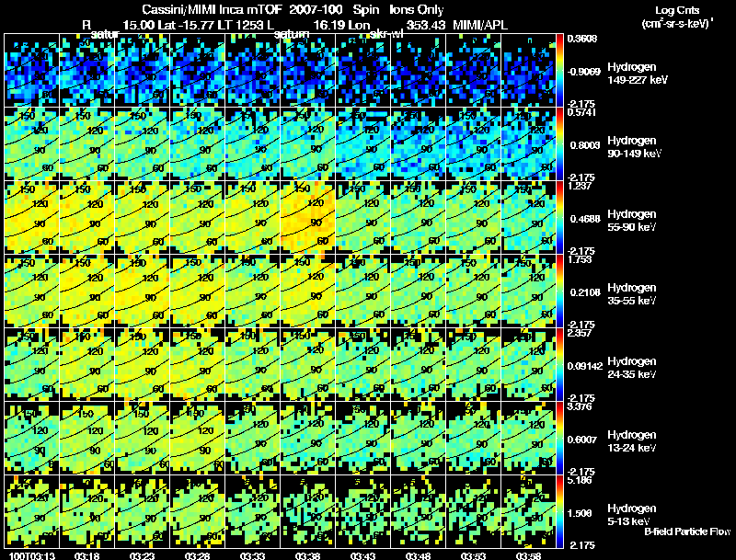The height and width of the screenshot is (560, 736).
Task: Click the '03:28' time label
Action: point(197,556)
